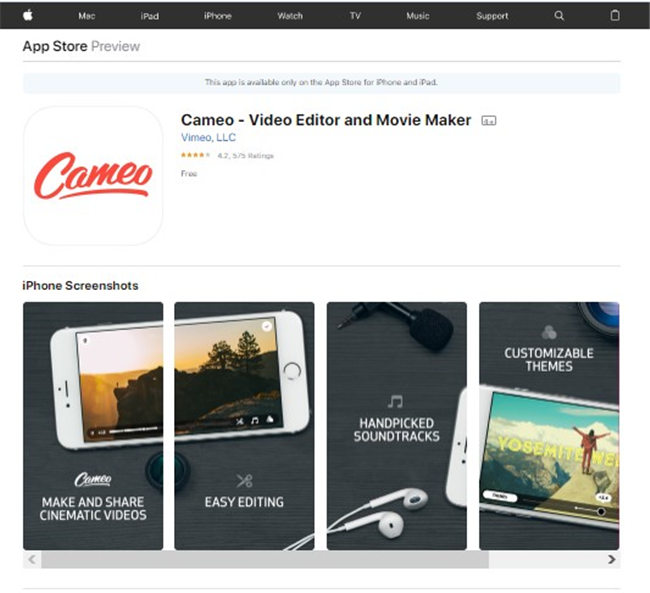The width and height of the screenshot is (650, 593).
Task: Click the Preview label text
Action: (115, 46)
